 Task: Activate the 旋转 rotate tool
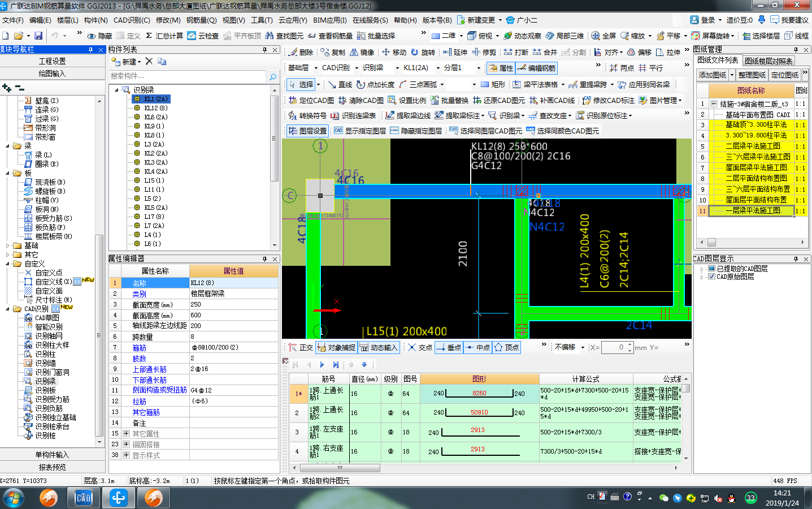point(423,52)
